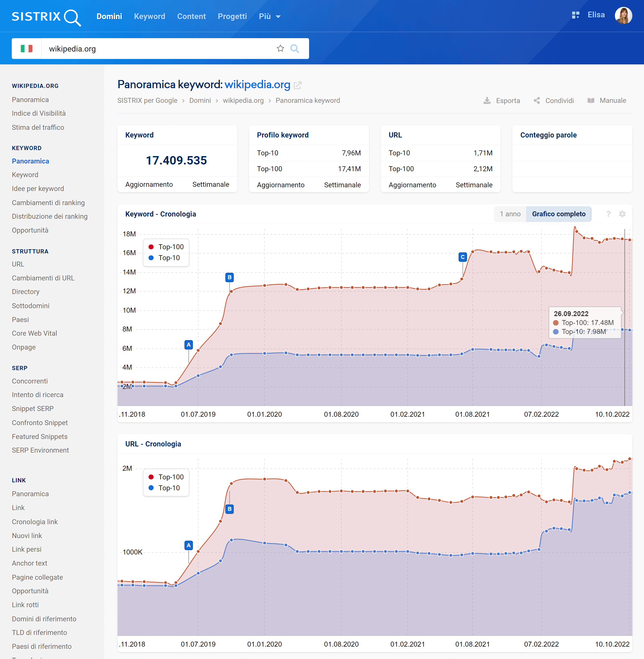Open Core Web Vital in sidebar
This screenshot has width=644, height=659.
(x=34, y=333)
